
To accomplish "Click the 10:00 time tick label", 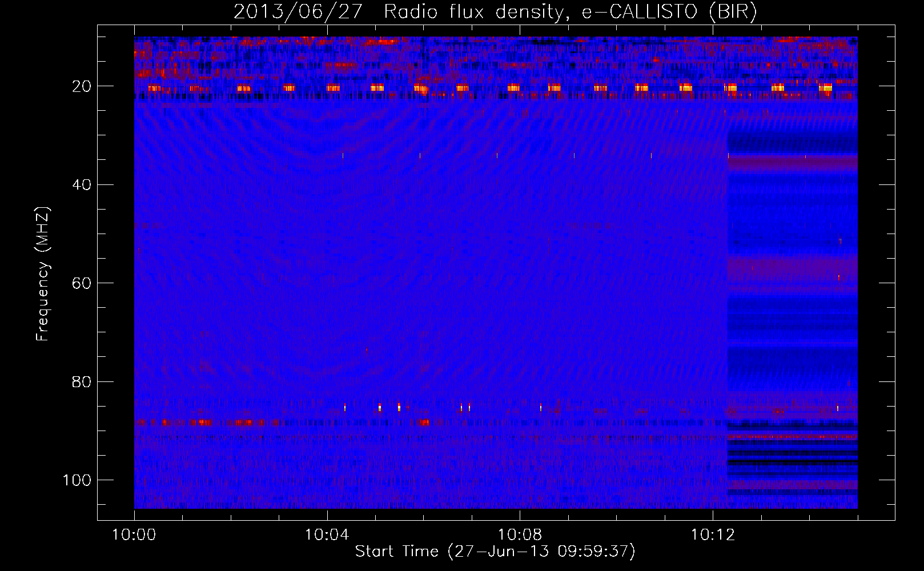I will point(134,535).
